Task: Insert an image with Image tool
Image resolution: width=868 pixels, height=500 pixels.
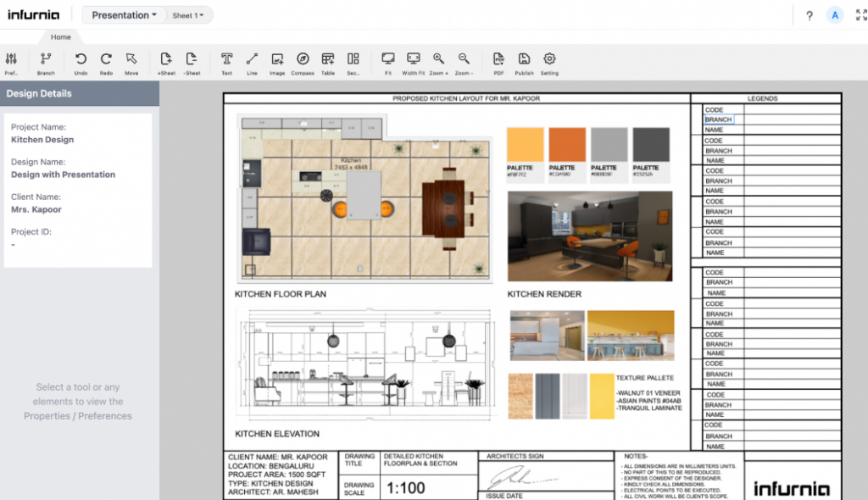Action: (x=277, y=63)
